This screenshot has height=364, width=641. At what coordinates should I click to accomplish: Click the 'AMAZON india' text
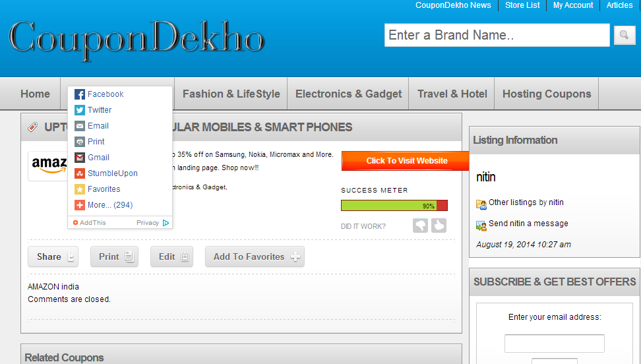pyautogui.click(x=53, y=287)
